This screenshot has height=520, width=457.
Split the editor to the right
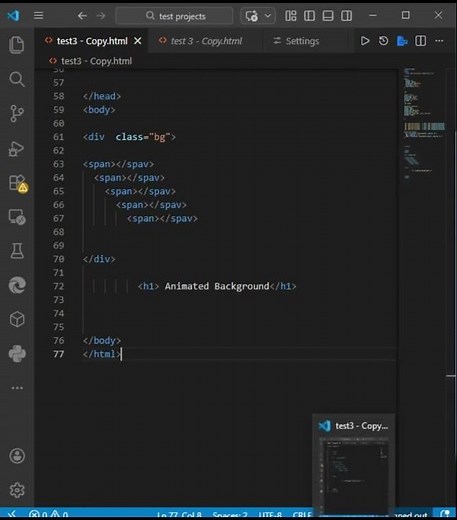coord(421,41)
